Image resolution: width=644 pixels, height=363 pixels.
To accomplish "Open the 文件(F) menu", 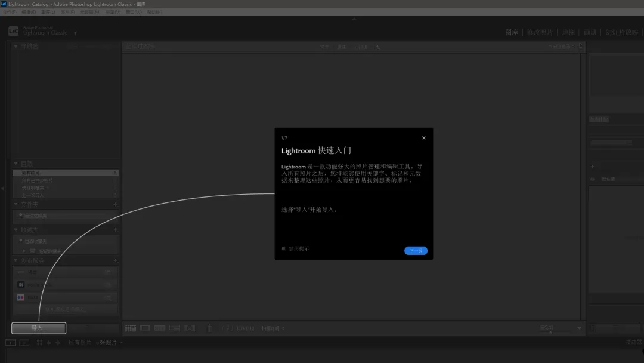I will pos(10,12).
